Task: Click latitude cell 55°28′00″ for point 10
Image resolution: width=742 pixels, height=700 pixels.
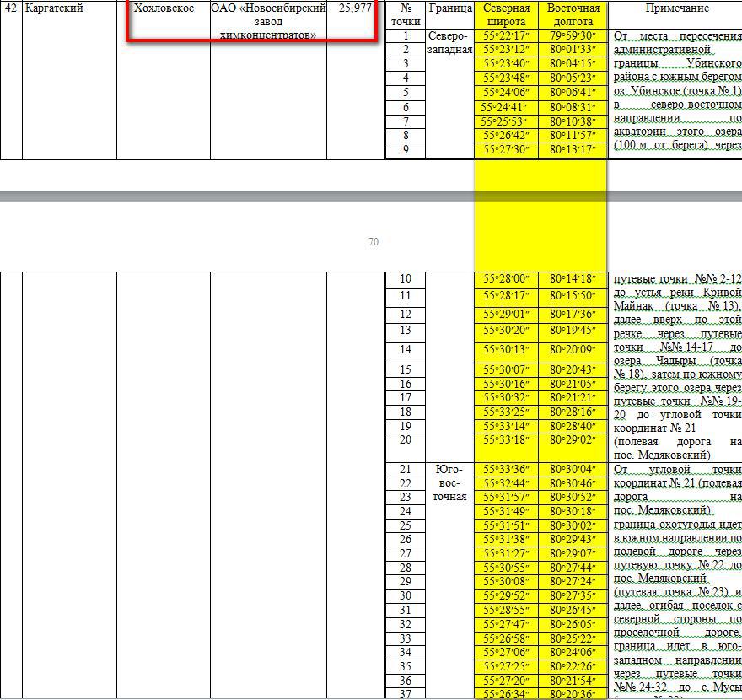Action: pos(506,279)
